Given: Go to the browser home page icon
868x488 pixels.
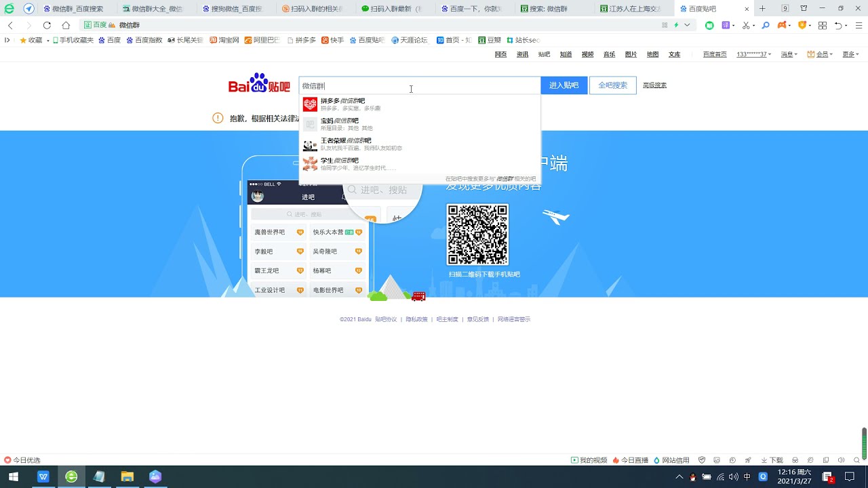Looking at the screenshot, I should tap(66, 25).
